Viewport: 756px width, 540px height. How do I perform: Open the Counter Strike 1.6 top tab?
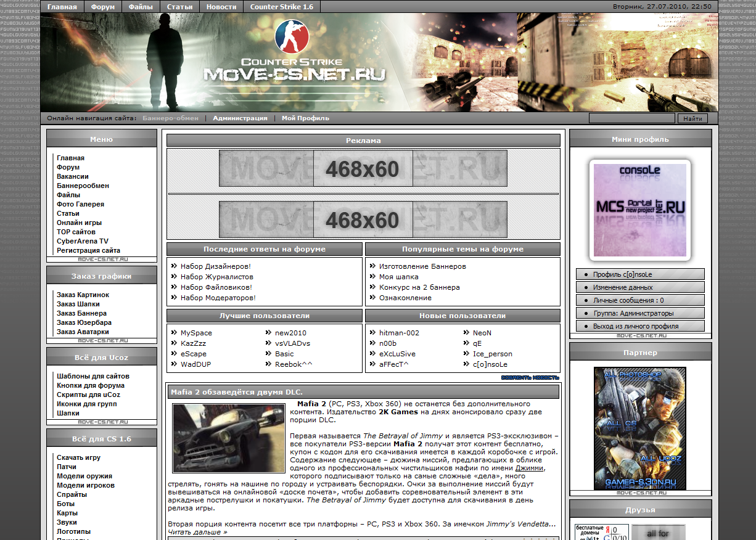point(281,7)
